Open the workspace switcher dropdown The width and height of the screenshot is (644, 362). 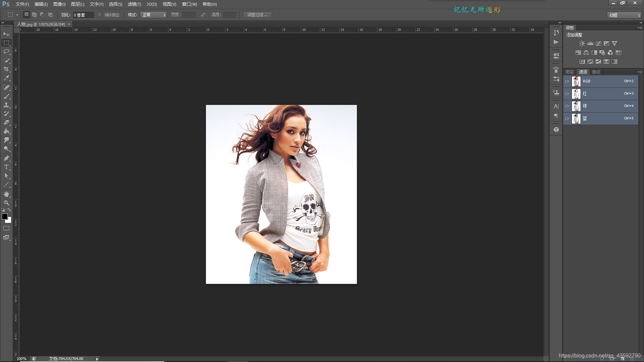click(x=624, y=15)
